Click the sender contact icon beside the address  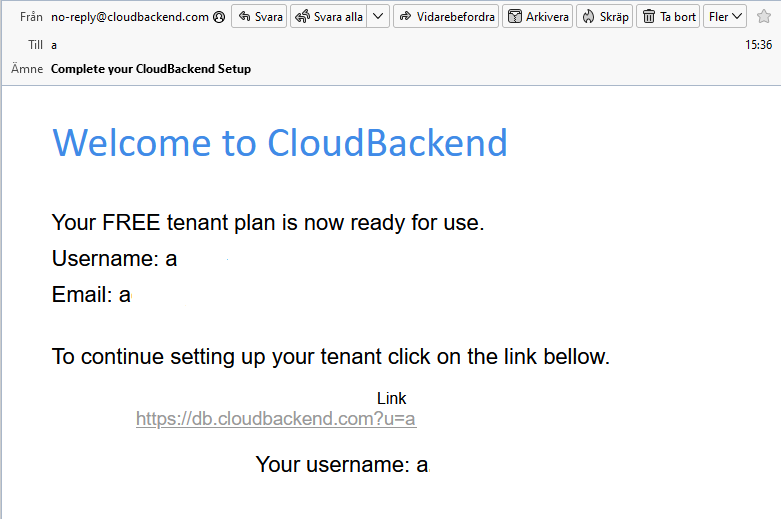pos(219,17)
